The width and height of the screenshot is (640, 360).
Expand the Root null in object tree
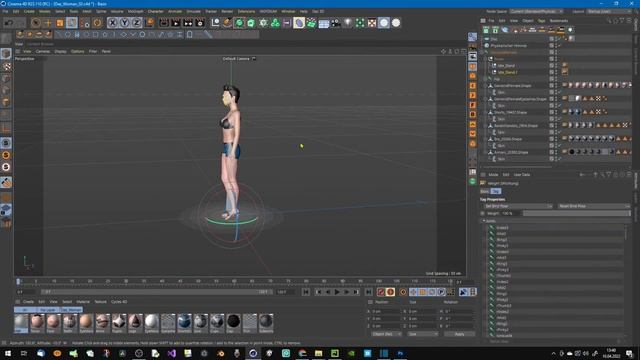click(486, 59)
